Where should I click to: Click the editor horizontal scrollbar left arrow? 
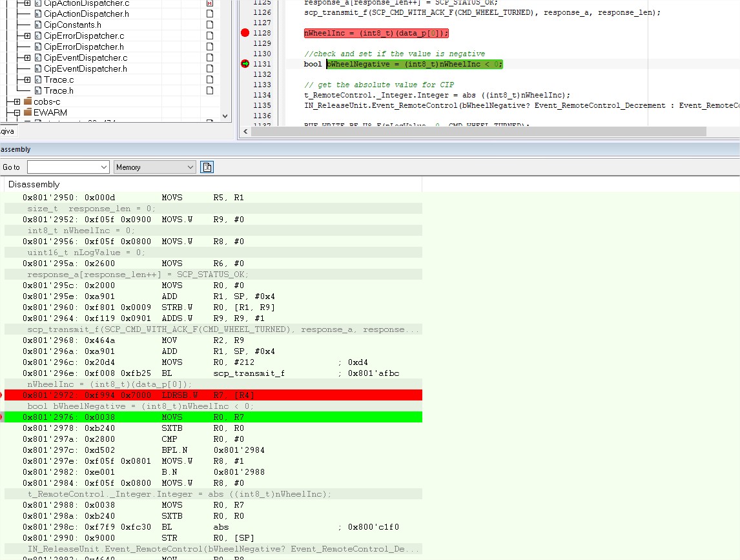pyautogui.click(x=245, y=132)
